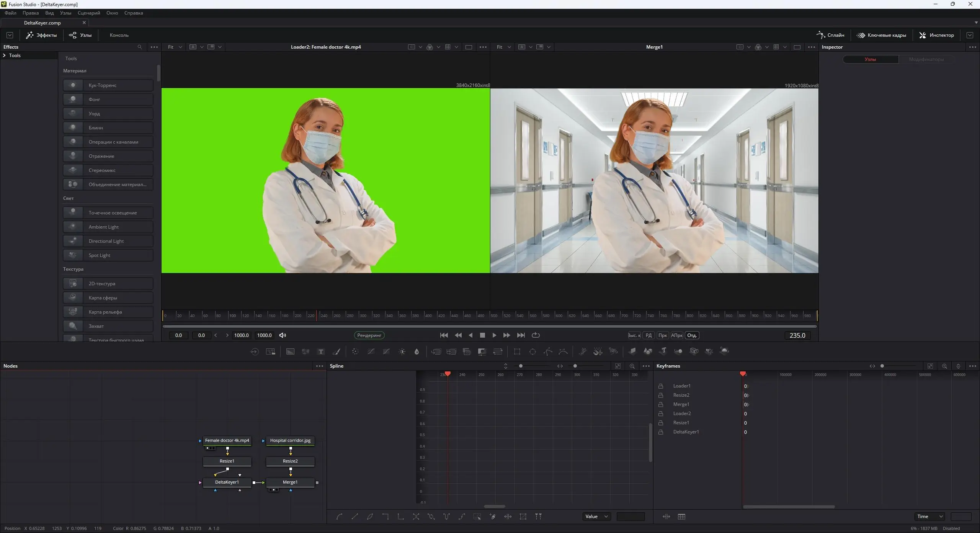
Task: Add a Brightness Contrast tool
Action: click(402, 352)
